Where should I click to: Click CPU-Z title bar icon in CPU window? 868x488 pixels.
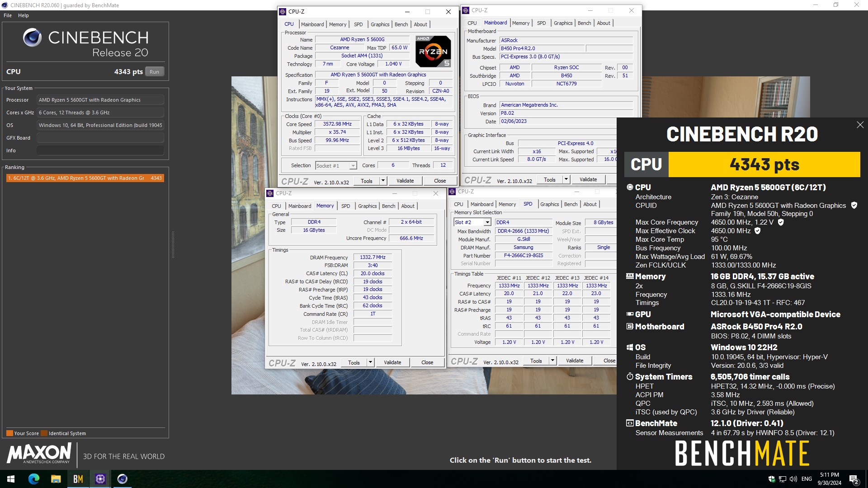283,12
